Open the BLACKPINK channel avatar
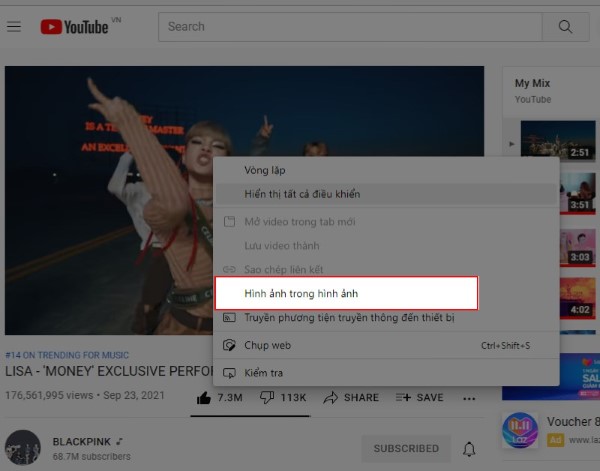 (x=22, y=448)
